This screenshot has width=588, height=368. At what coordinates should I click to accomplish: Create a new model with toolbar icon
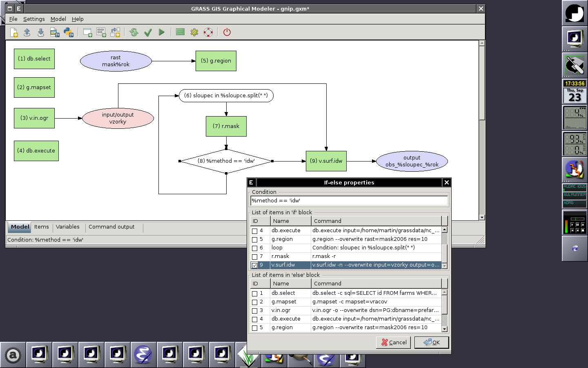coord(14,32)
